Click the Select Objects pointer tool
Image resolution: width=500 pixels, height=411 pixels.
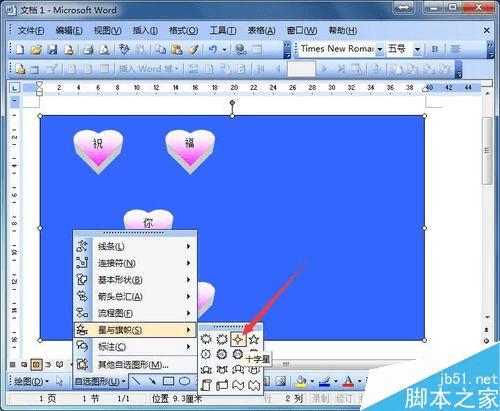coord(60,381)
